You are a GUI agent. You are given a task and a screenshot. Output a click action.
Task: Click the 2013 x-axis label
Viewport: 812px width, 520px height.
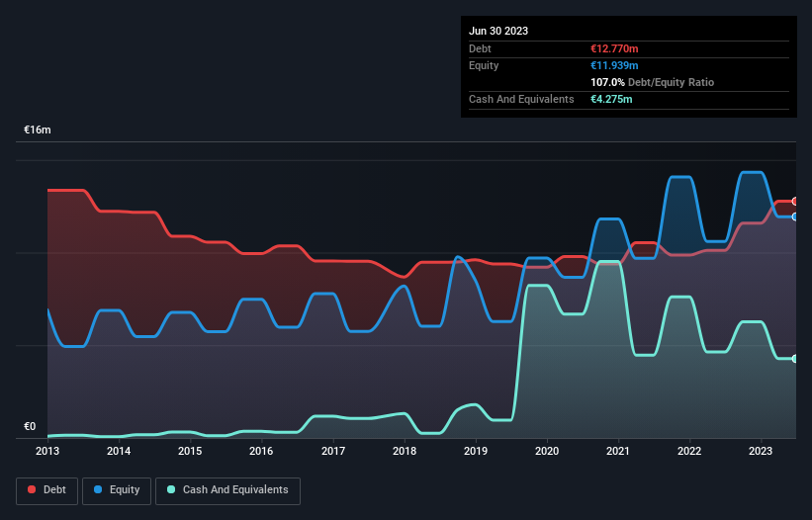(x=47, y=451)
